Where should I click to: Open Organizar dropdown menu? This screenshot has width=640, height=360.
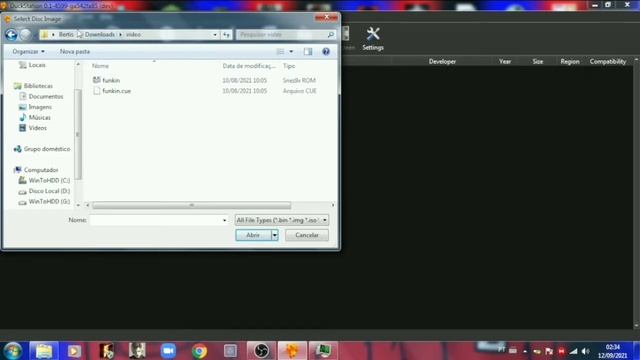coord(29,51)
